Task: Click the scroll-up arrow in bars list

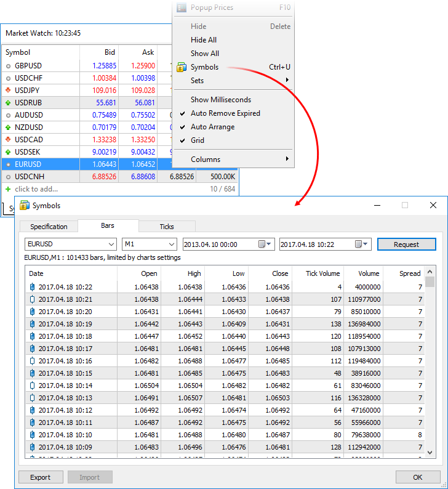Action: click(x=430, y=272)
